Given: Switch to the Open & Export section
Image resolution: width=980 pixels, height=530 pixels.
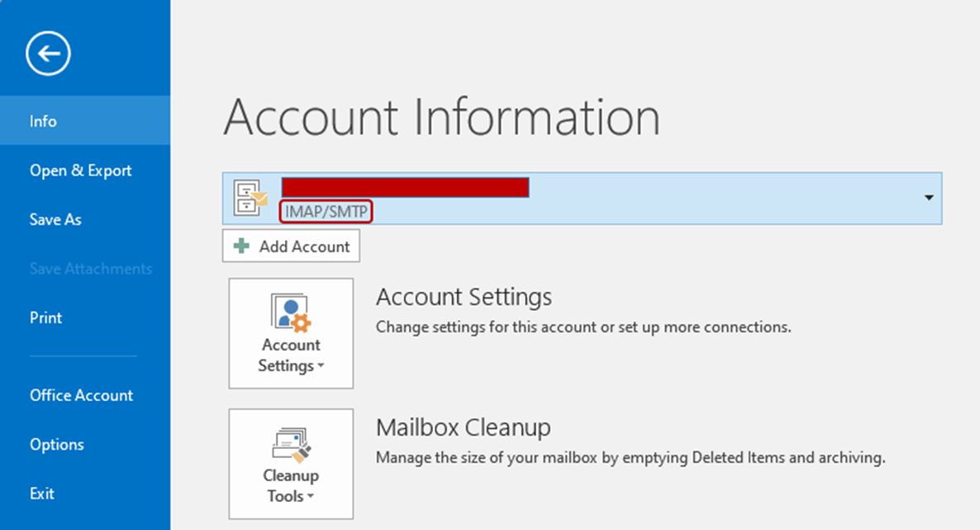Looking at the screenshot, I should coord(80,170).
